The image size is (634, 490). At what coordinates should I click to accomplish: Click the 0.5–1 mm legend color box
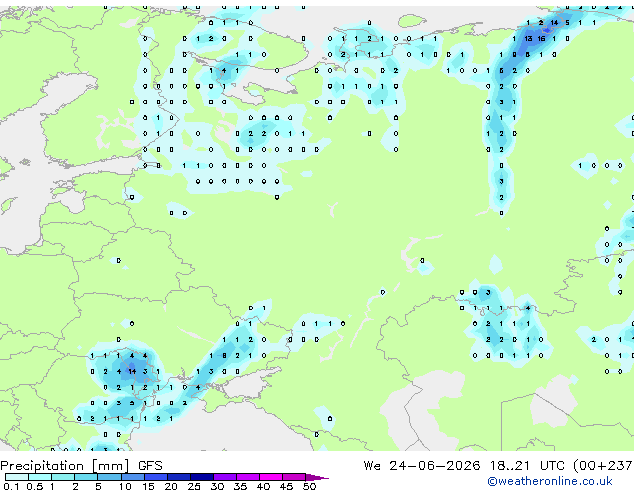(x=40, y=477)
